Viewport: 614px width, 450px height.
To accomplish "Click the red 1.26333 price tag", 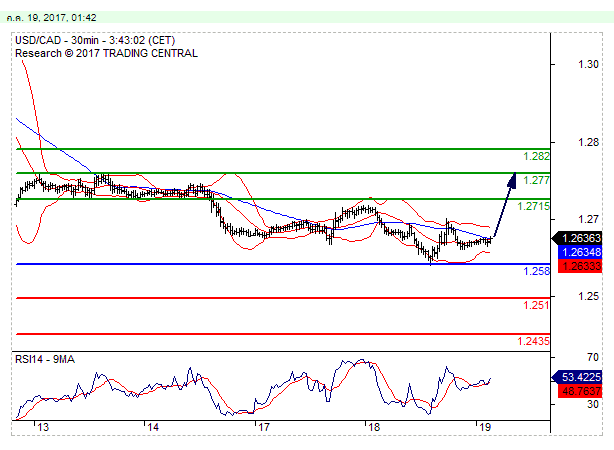I will pos(580,266).
